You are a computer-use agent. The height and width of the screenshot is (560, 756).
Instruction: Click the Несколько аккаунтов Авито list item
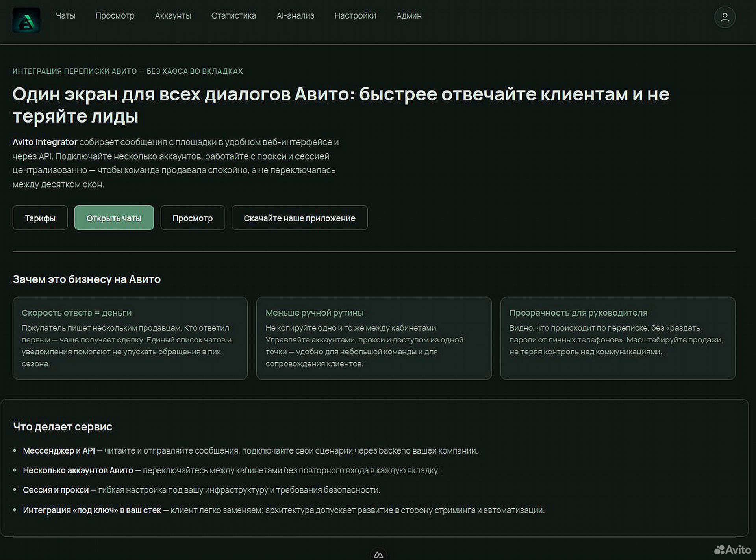point(231,471)
